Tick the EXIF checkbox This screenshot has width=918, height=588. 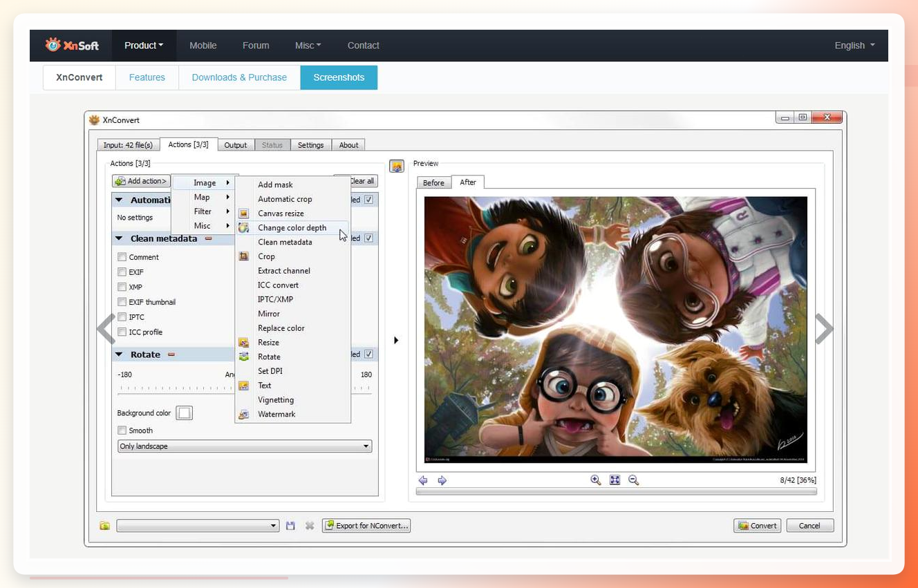coord(122,272)
